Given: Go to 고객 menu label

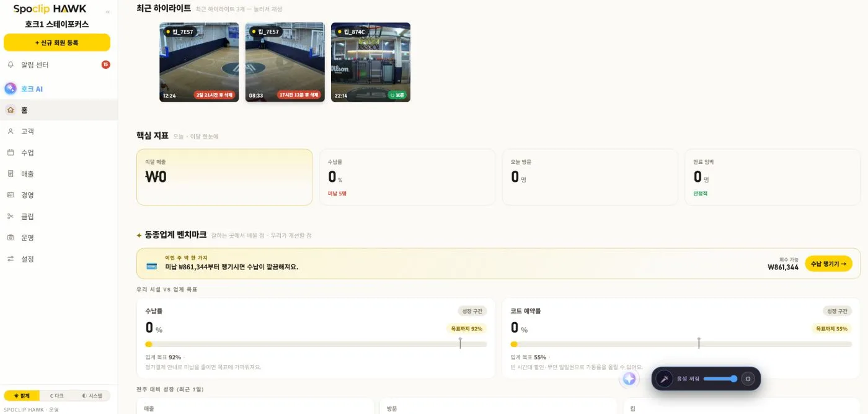Looking at the screenshot, I should click(27, 131).
